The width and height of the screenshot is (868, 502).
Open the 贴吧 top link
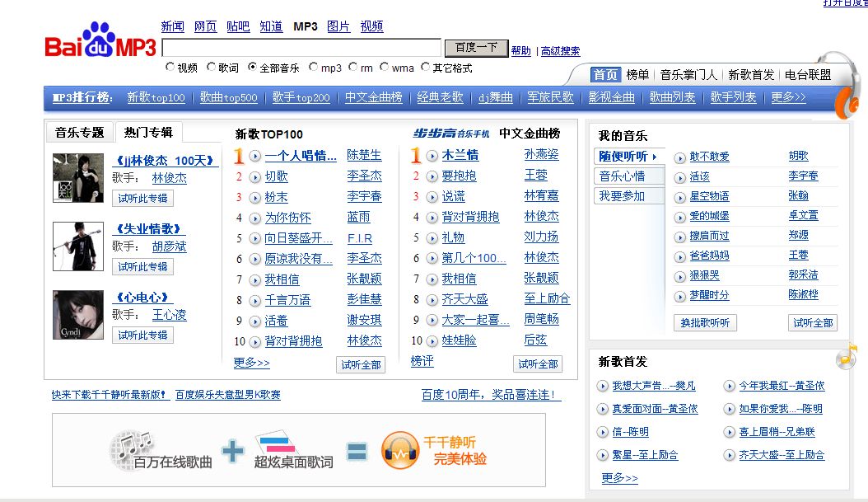tap(238, 26)
